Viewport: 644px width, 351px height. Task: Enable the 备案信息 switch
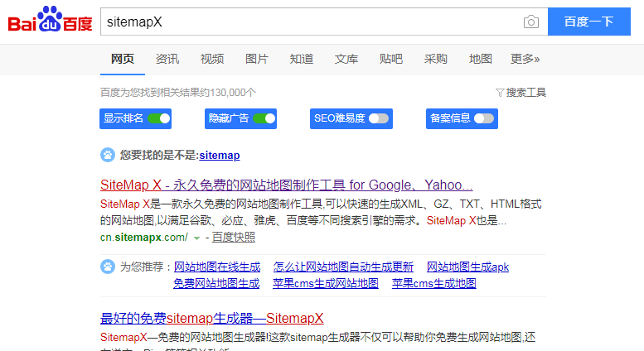point(484,118)
